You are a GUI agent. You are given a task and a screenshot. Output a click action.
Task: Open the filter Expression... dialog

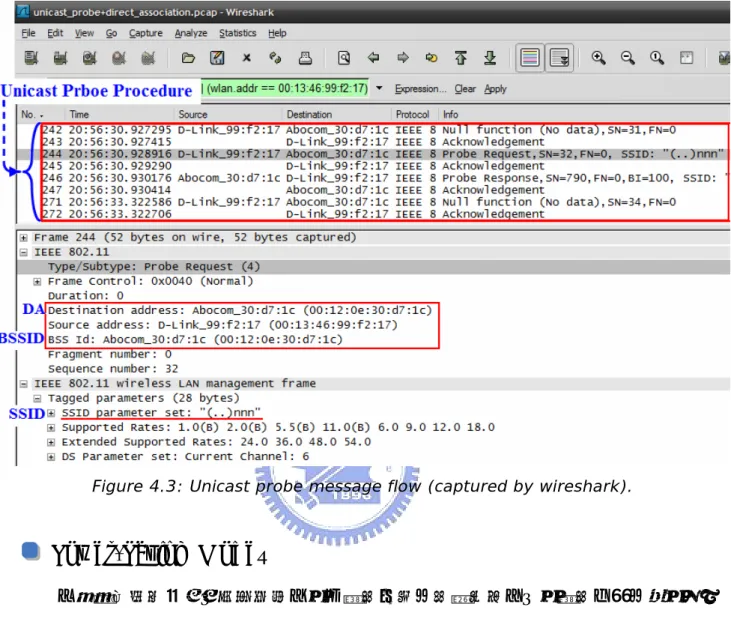(x=421, y=89)
